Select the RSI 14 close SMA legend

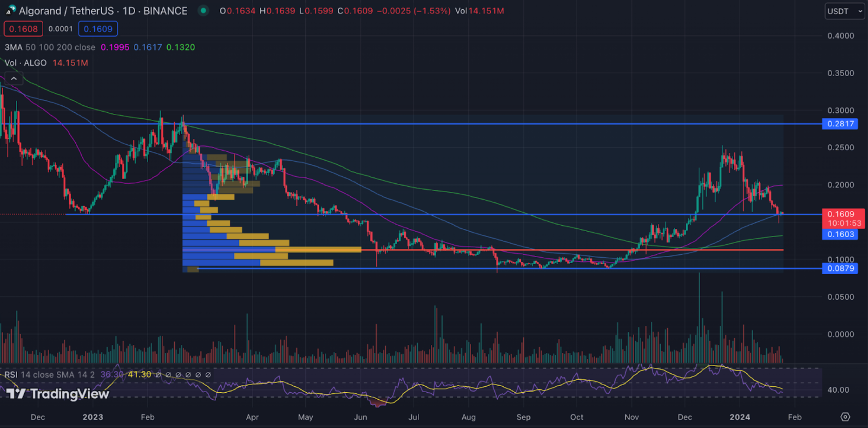pos(50,375)
